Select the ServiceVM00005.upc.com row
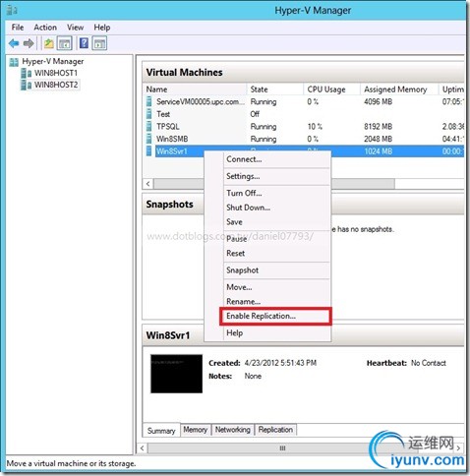The image size is (470, 476). click(x=304, y=101)
